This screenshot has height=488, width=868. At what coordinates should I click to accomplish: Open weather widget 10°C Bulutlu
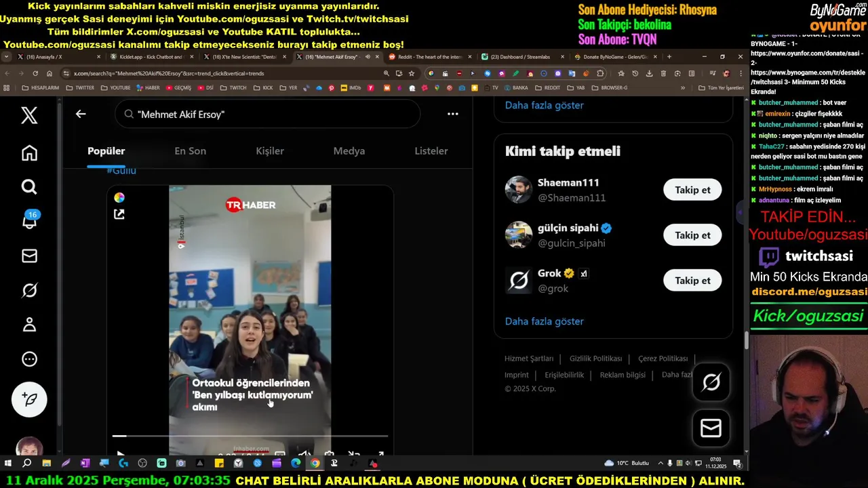pyautogui.click(x=626, y=463)
